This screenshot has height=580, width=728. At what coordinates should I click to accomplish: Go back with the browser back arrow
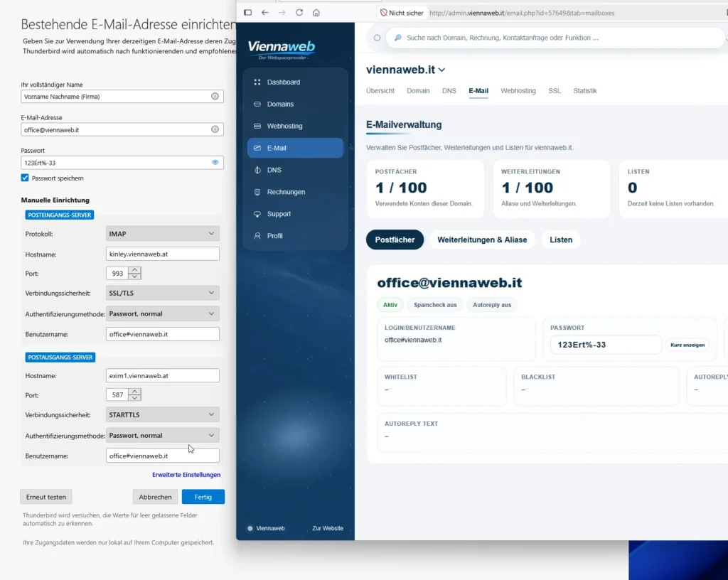[264, 13]
